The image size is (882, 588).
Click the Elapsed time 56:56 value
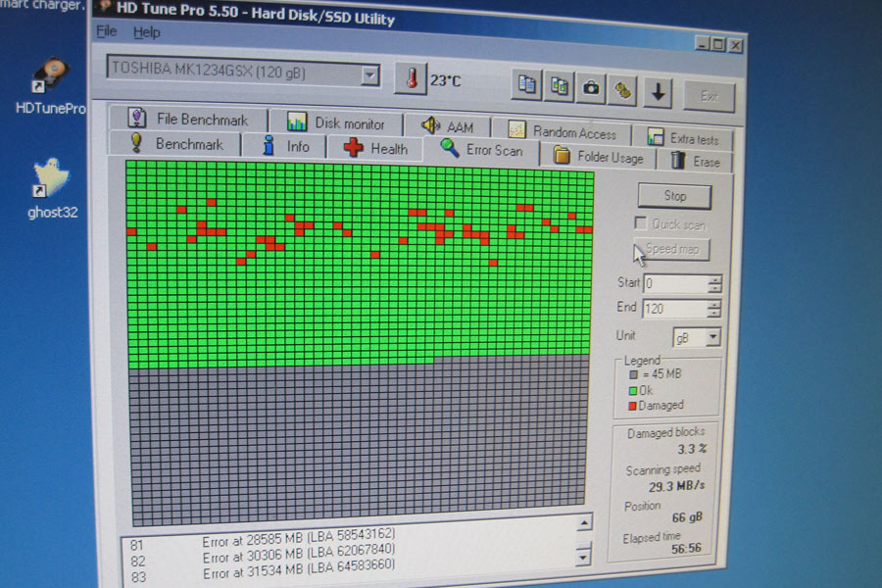coord(686,548)
